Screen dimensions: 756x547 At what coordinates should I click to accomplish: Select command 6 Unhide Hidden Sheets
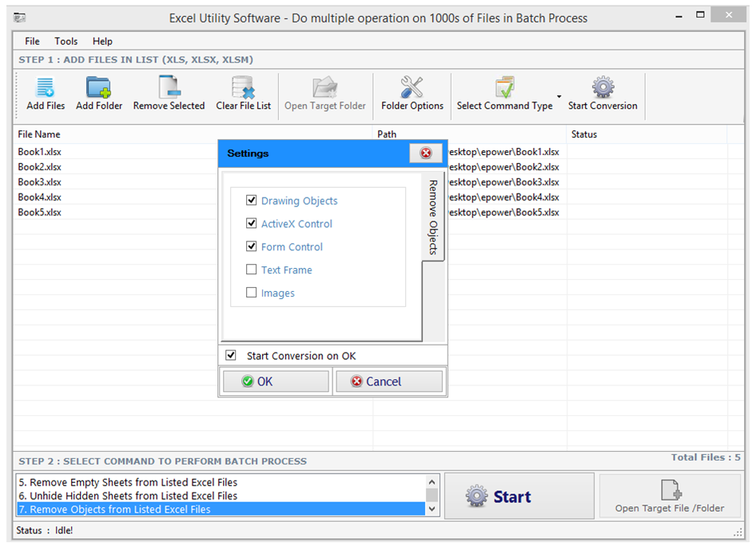(221, 496)
